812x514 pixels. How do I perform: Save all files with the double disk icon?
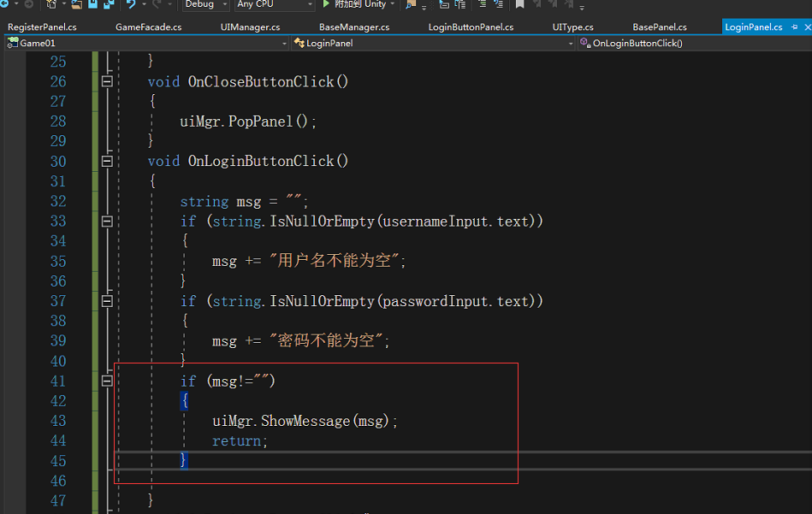pos(109,4)
